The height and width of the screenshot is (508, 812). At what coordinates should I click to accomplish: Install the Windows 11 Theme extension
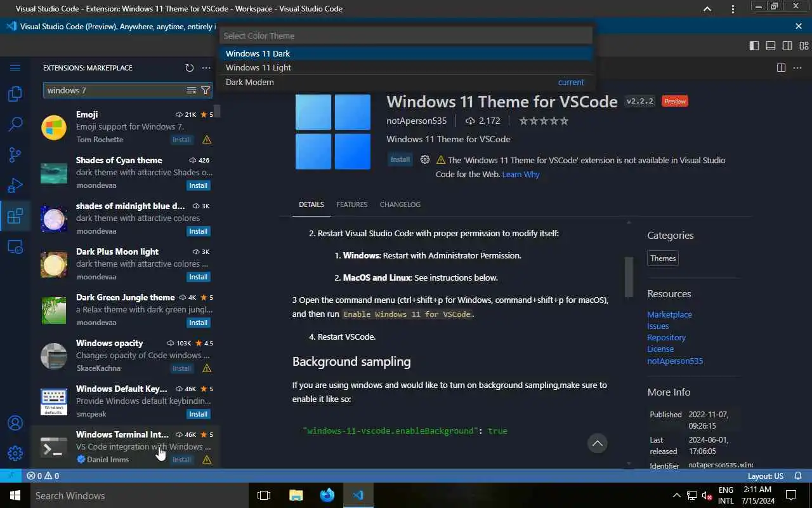pyautogui.click(x=400, y=159)
